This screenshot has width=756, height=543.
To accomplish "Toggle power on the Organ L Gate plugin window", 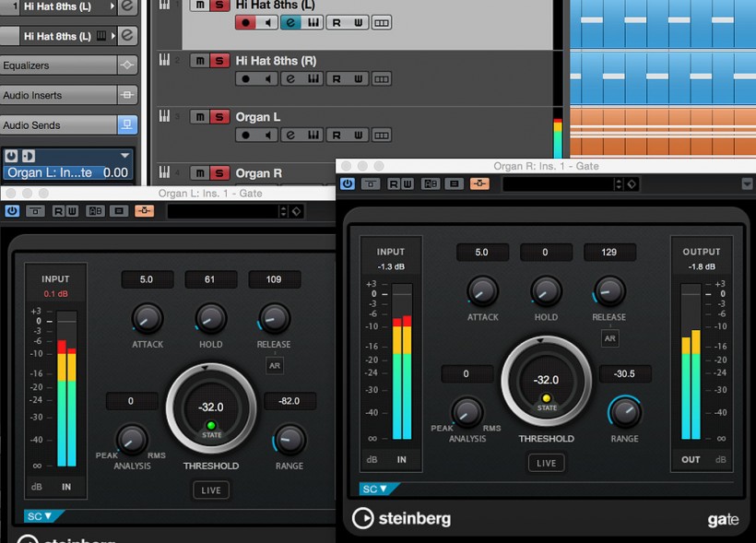I will pyautogui.click(x=12, y=211).
